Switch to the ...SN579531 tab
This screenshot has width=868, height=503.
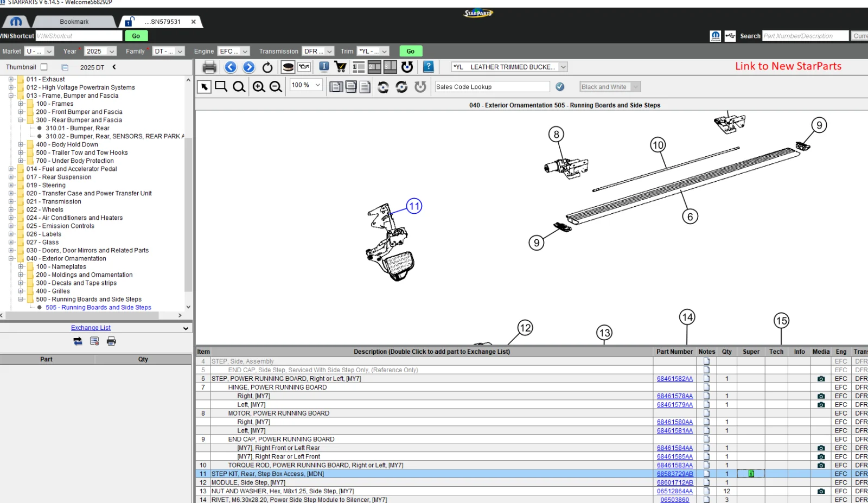[x=162, y=22]
